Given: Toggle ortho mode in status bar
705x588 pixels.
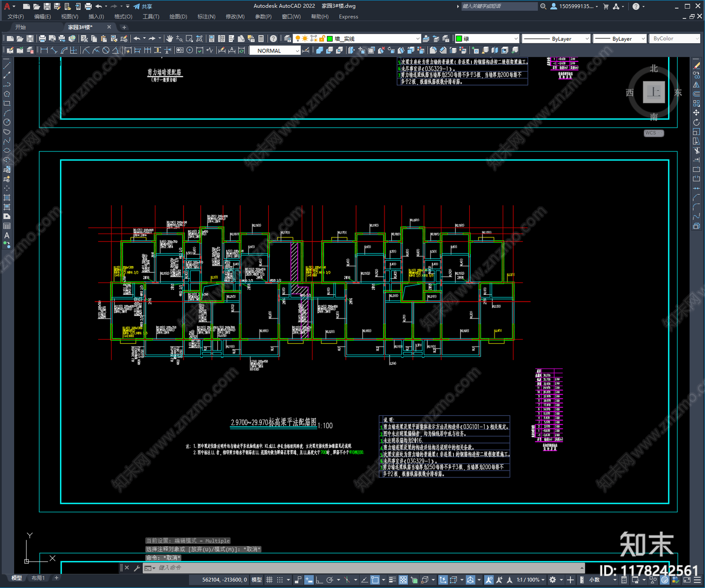Looking at the screenshot, I should pyautogui.click(x=319, y=580).
